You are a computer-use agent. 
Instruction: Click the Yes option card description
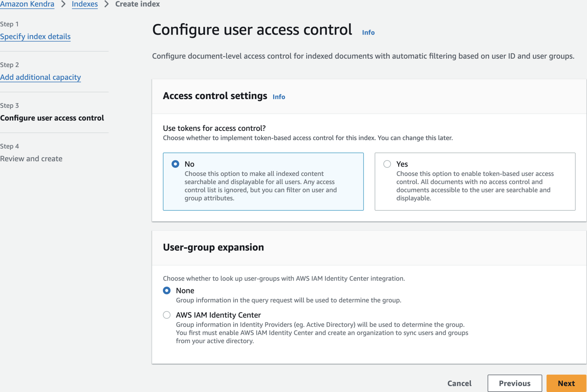pos(475,186)
